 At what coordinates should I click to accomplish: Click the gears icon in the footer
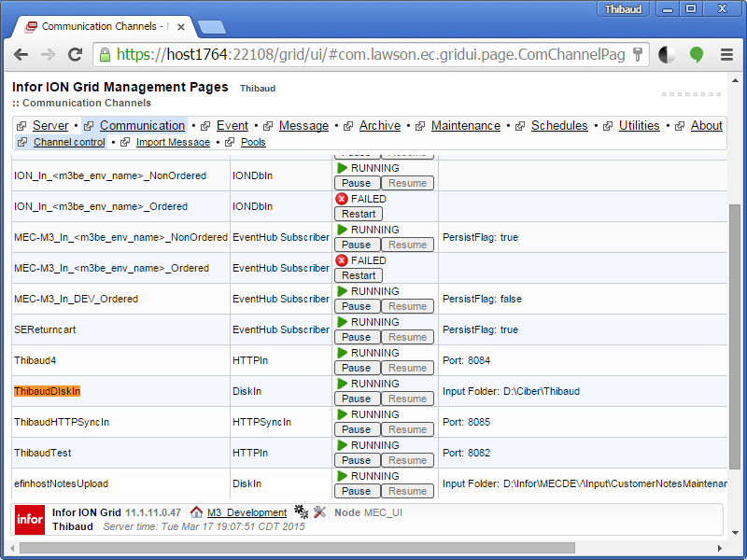pyautogui.click(x=301, y=512)
